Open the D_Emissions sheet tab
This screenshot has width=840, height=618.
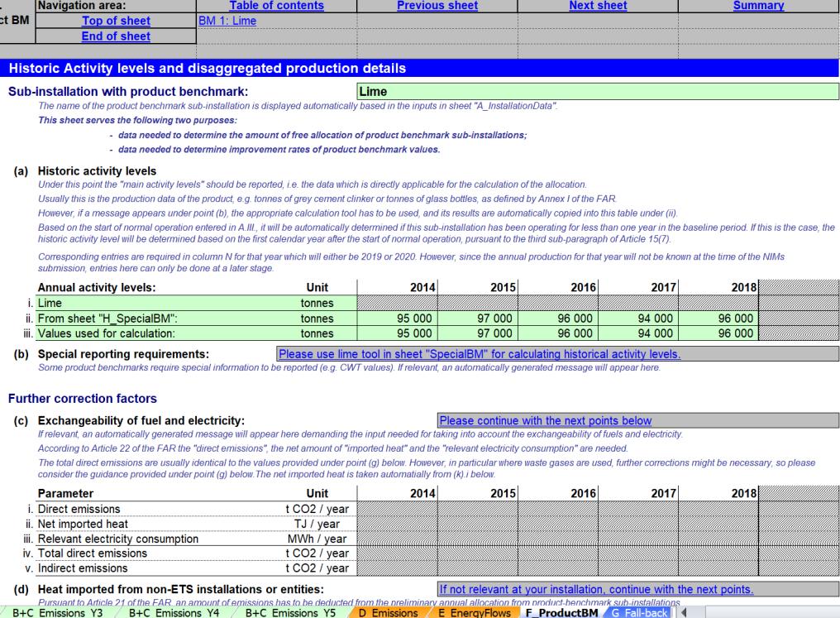(x=388, y=613)
